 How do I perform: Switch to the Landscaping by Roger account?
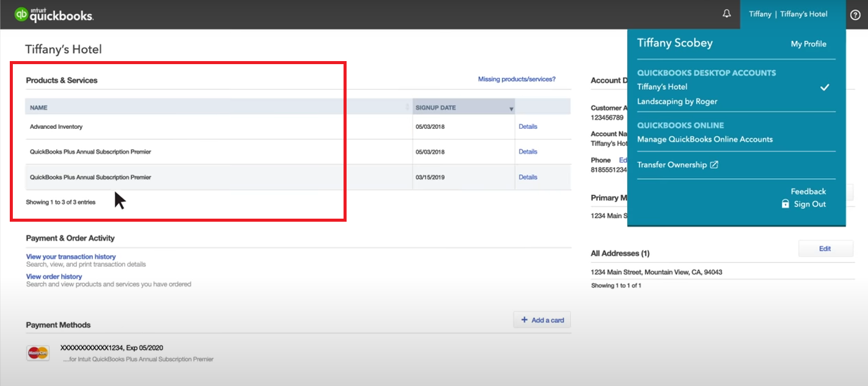[679, 101]
